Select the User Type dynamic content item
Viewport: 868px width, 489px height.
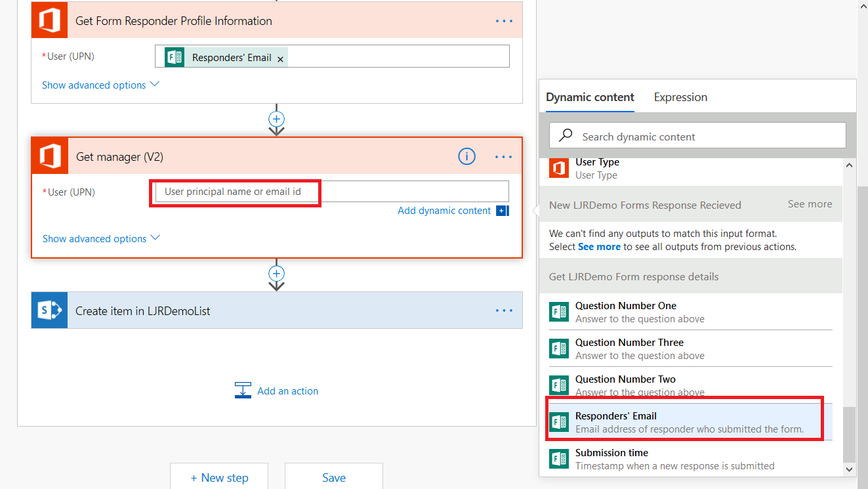690,169
